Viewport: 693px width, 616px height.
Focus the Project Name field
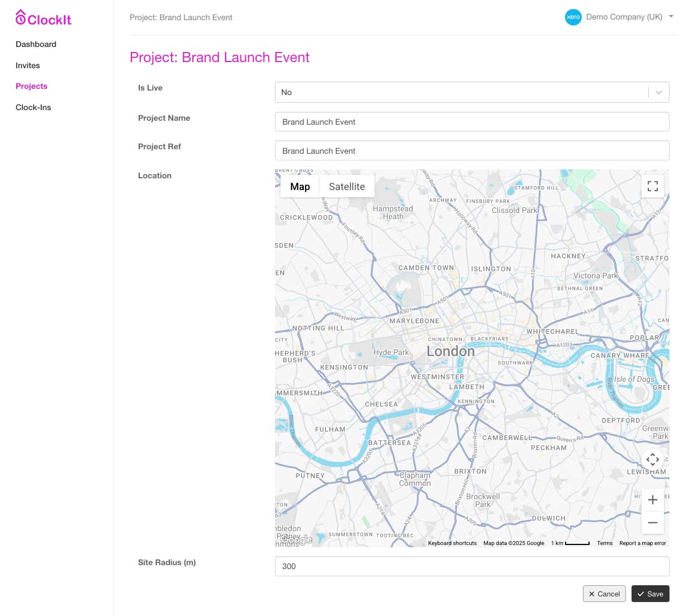pos(472,122)
